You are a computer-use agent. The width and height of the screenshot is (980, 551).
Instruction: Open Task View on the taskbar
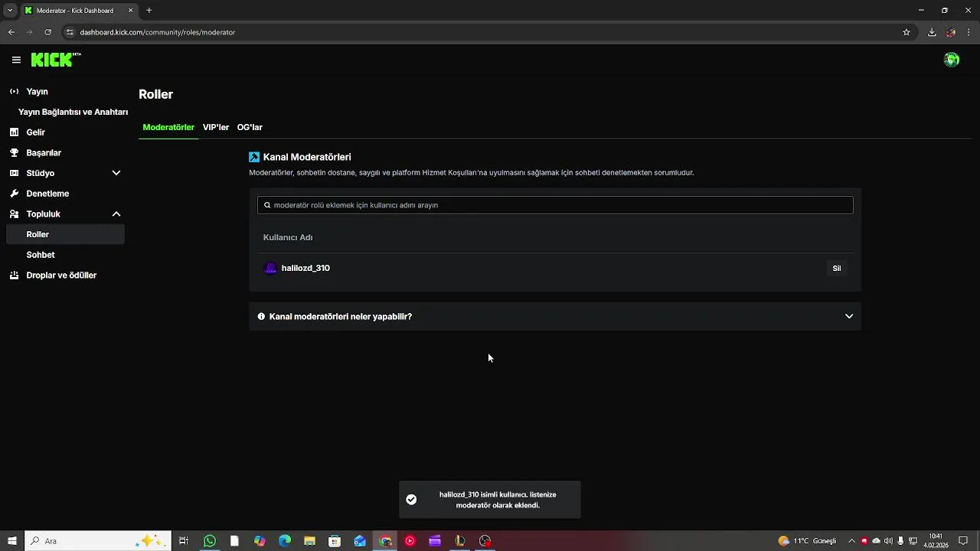(x=184, y=541)
